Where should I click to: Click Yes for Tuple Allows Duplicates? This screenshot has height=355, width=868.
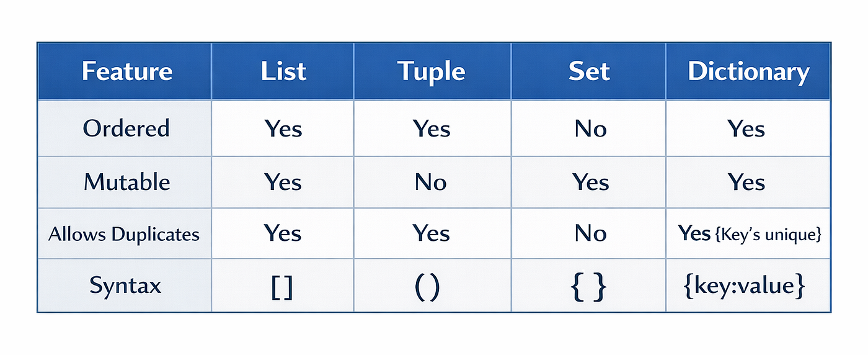(432, 233)
